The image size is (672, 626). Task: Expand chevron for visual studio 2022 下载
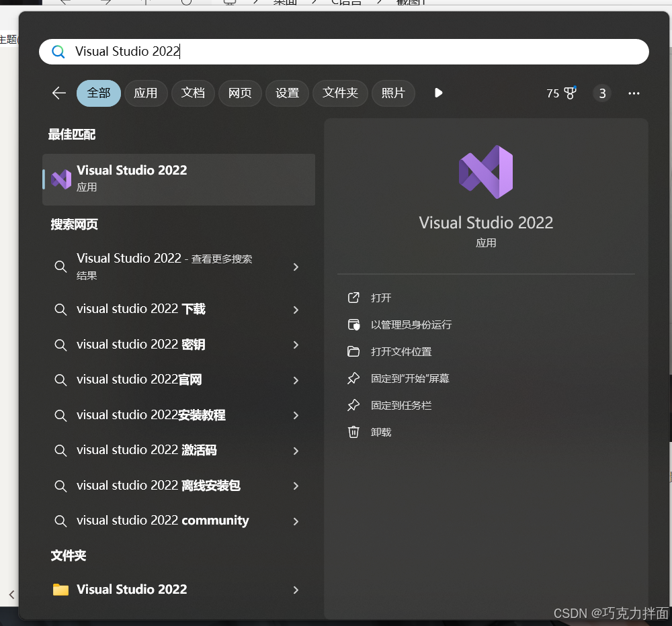pyautogui.click(x=296, y=310)
